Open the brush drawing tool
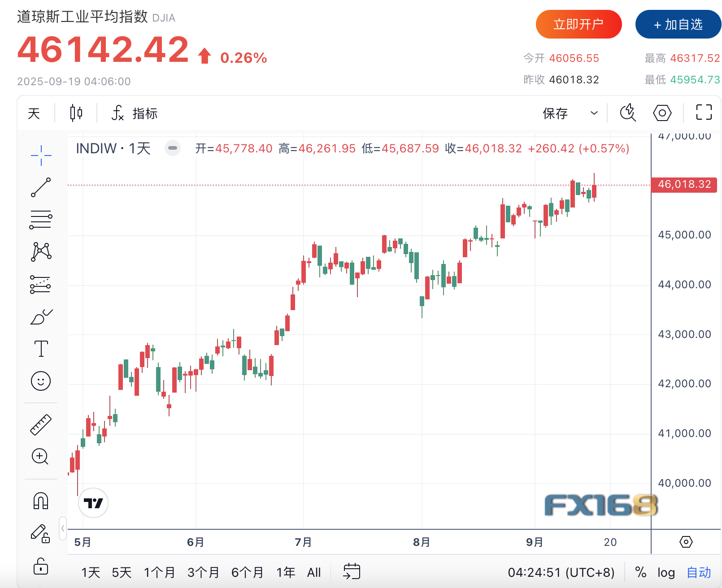Viewport: 722px width, 588px height. (x=41, y=317)
